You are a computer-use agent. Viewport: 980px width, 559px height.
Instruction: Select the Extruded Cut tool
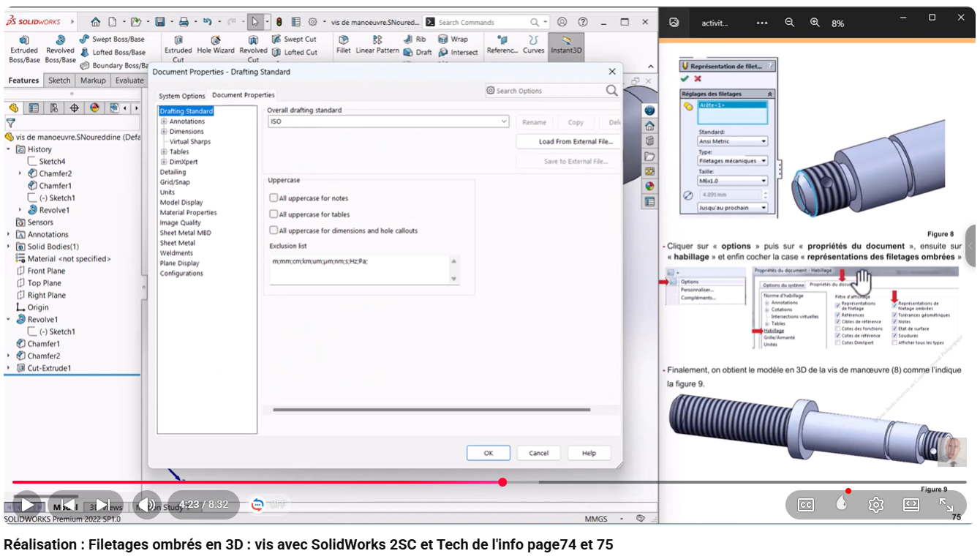[x=178, y=50]
